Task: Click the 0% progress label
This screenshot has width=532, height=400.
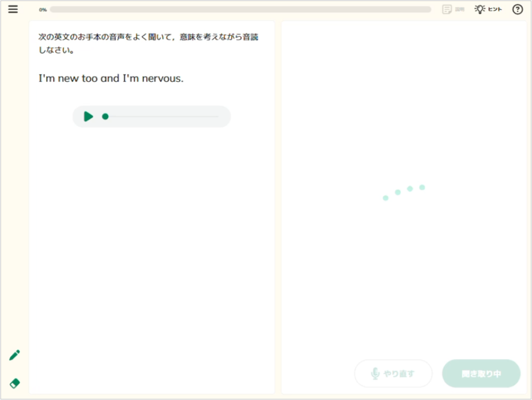Action: 43,9
